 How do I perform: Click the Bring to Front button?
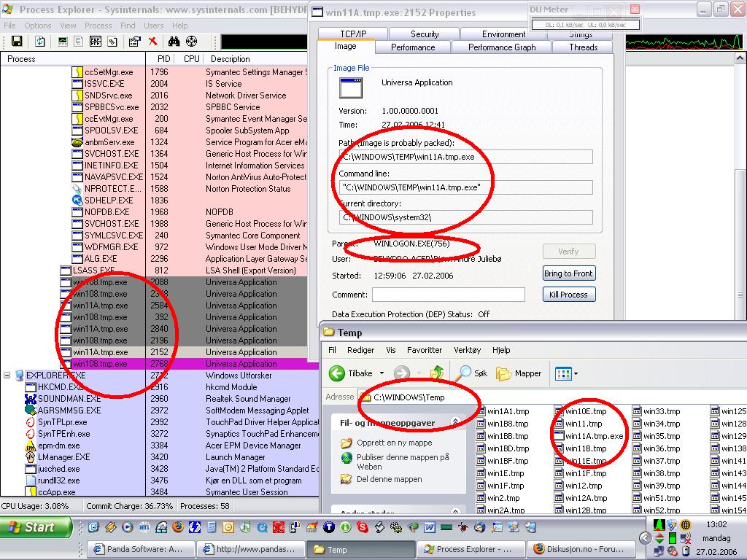click(568, 274)
